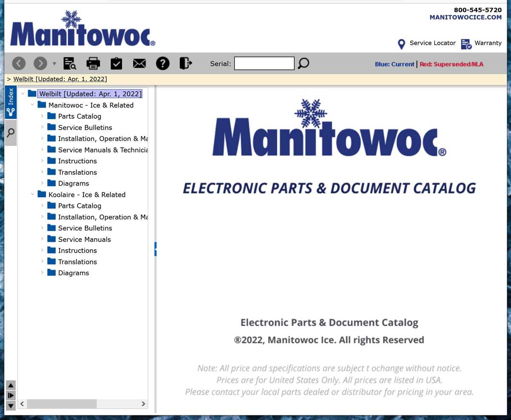511x420 pixels.
Task: Click the up triangle panel button
Action: click(x=11, y=385)
